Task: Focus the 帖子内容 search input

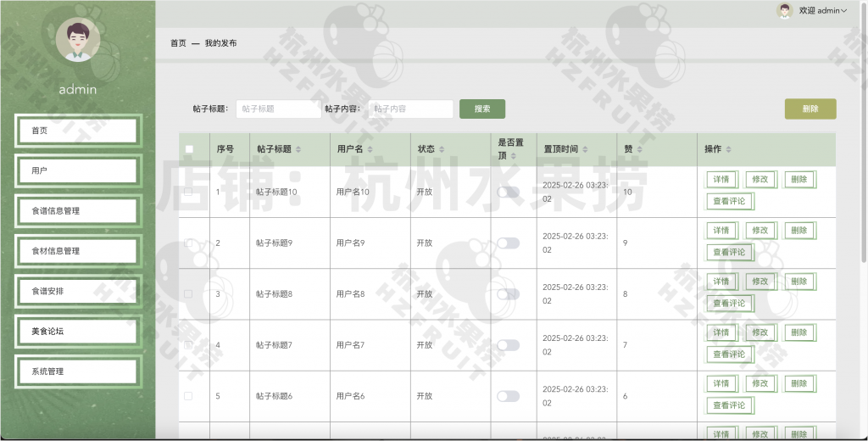Action: coord(411,109)
